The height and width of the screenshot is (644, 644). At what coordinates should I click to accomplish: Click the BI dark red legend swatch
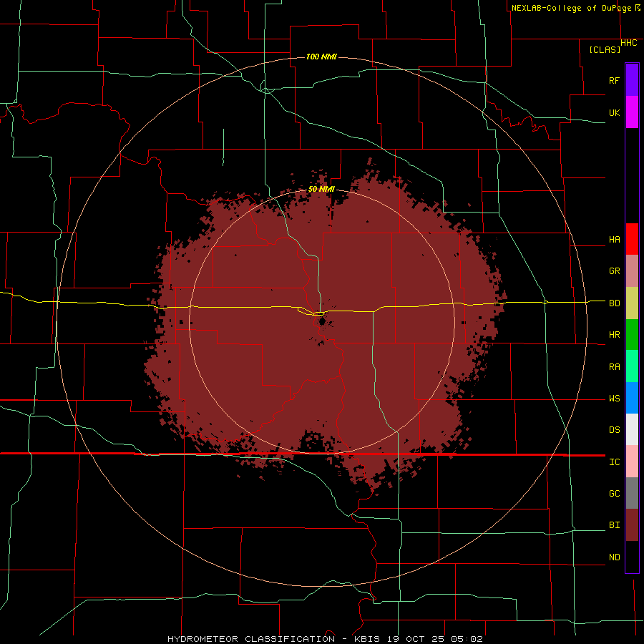click(x=632, y=525)
